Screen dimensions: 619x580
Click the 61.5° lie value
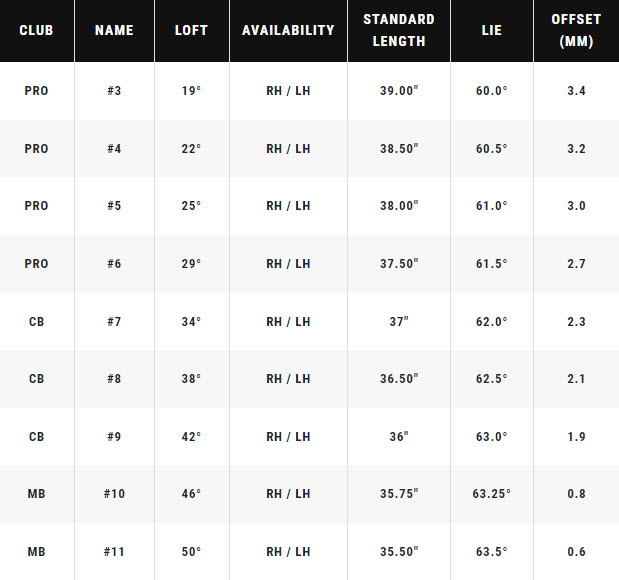(x=492, y=264)
